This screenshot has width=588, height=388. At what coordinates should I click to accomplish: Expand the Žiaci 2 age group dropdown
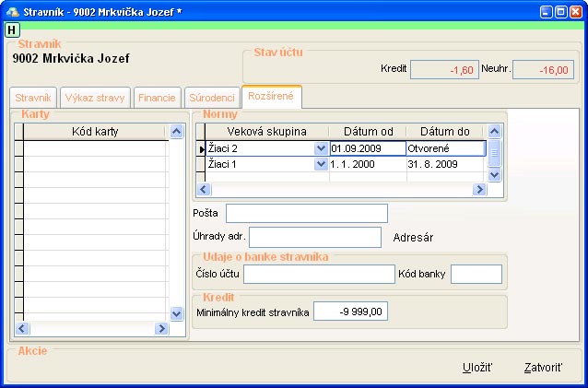pos(321,147)
